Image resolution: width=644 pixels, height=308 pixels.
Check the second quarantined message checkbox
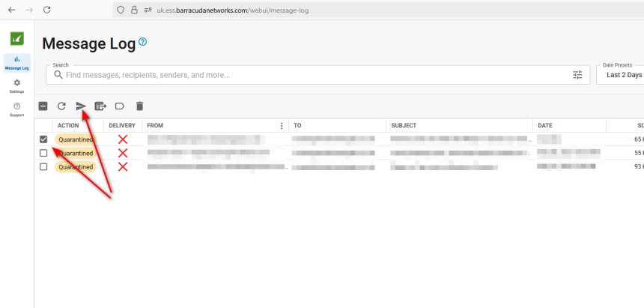click(43, 153)
